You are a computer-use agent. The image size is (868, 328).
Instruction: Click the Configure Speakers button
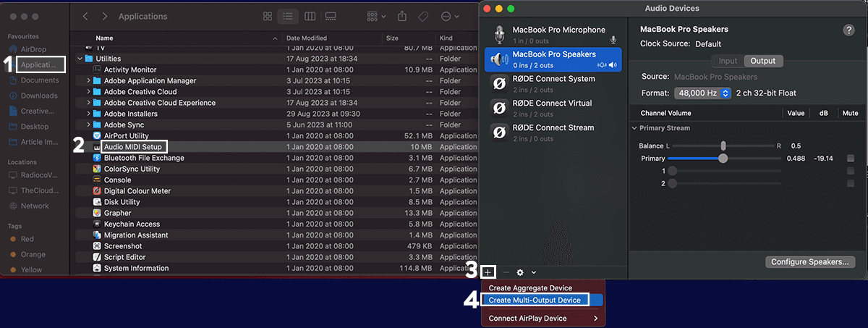pos(809,262)
